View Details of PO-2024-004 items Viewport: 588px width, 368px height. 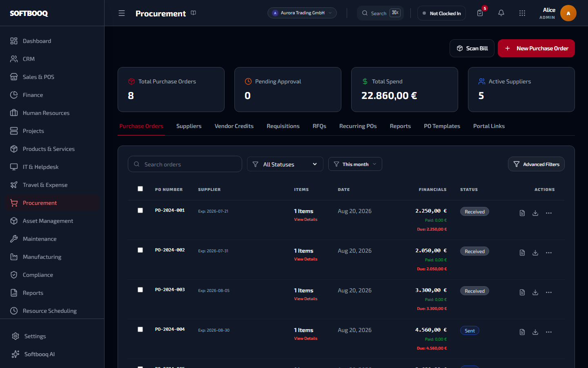point(306,339)
